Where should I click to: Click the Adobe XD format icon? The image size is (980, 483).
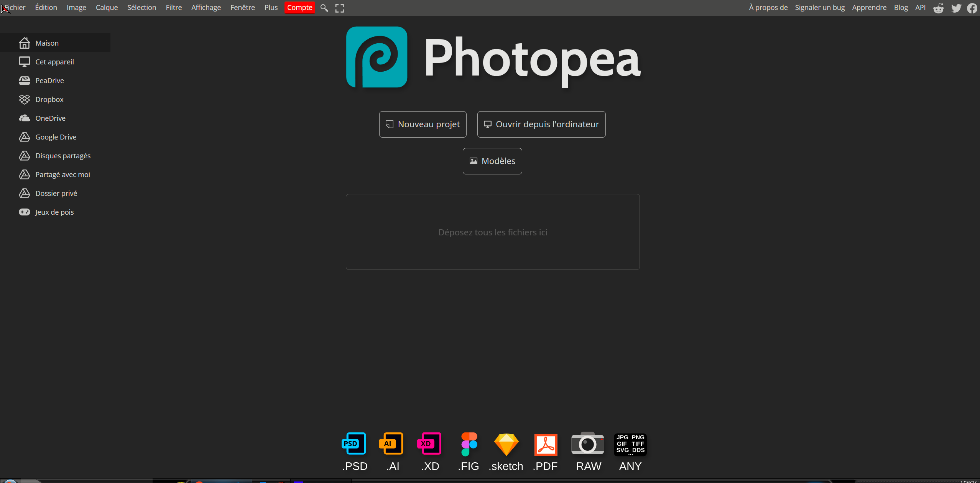tap(429, 444)
